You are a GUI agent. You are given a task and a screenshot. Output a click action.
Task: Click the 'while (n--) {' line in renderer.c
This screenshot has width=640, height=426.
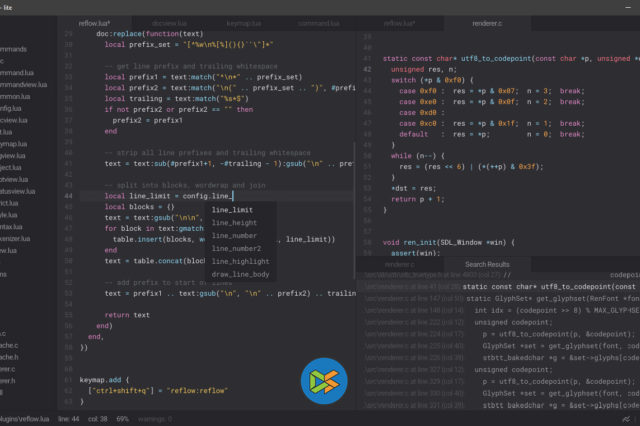418,156
